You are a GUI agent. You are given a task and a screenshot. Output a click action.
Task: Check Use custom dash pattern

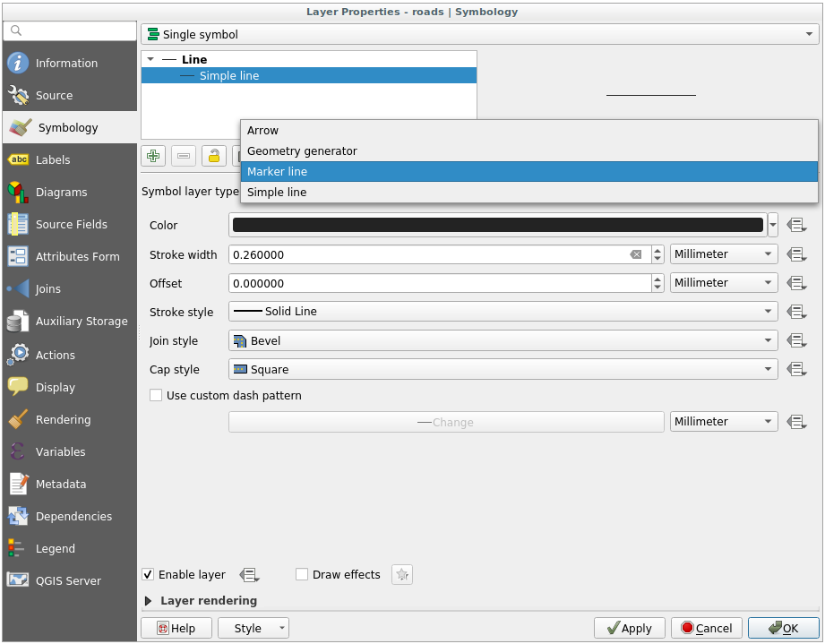[157, 395]
